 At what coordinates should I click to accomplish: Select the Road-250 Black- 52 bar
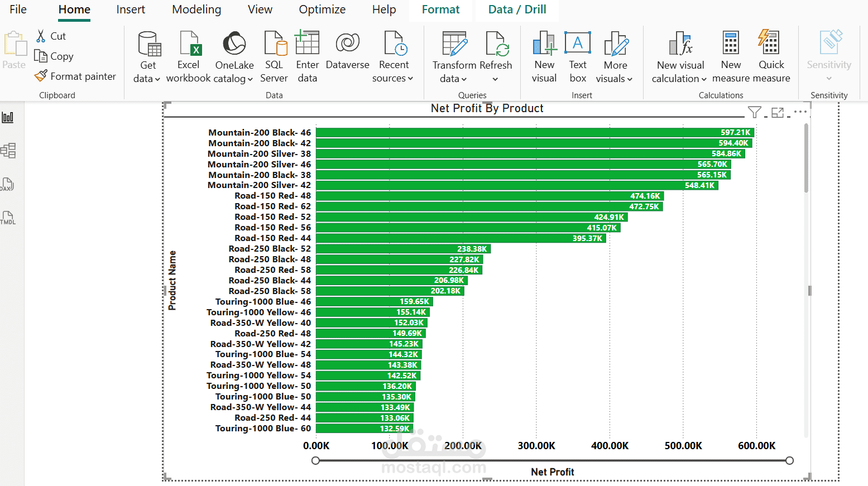click(x=403, y=249)
